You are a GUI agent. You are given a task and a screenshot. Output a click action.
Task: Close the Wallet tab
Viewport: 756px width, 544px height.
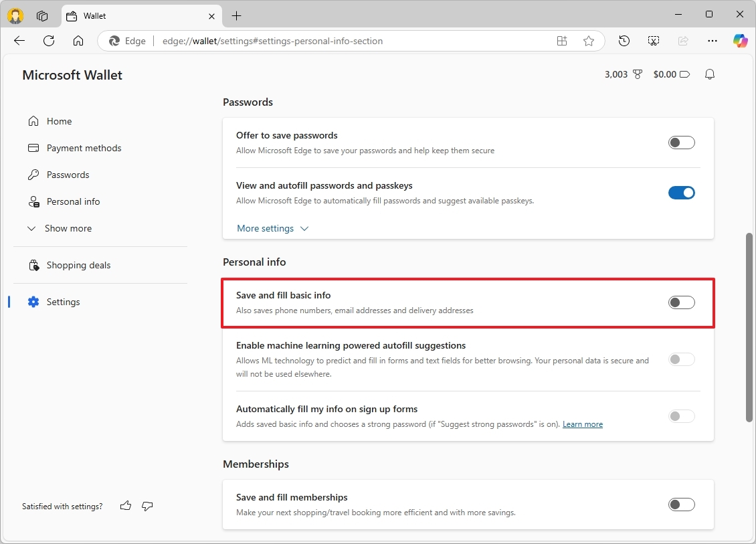[211, 17]
